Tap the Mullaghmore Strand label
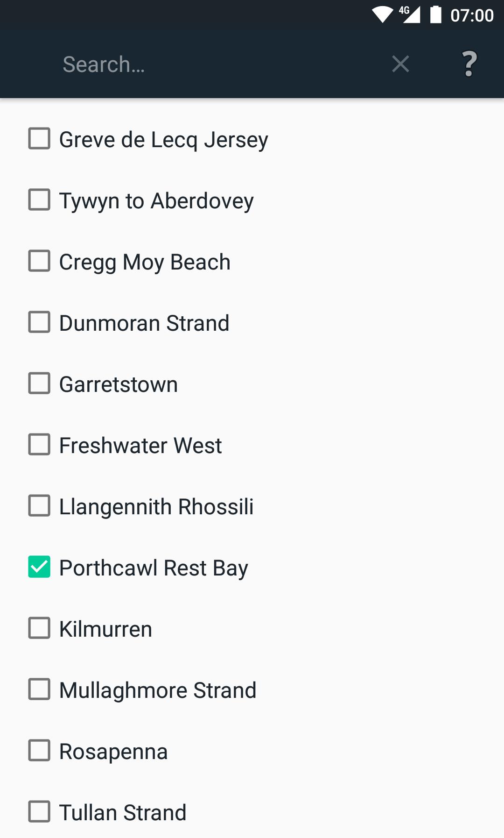This screenshot has height=838, width=504. 158,690
